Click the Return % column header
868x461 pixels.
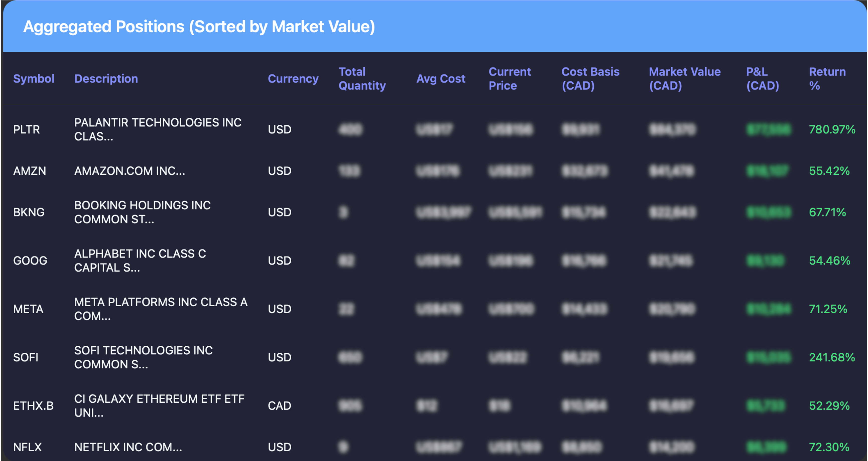pyautogui.click(x=827, y=79)
